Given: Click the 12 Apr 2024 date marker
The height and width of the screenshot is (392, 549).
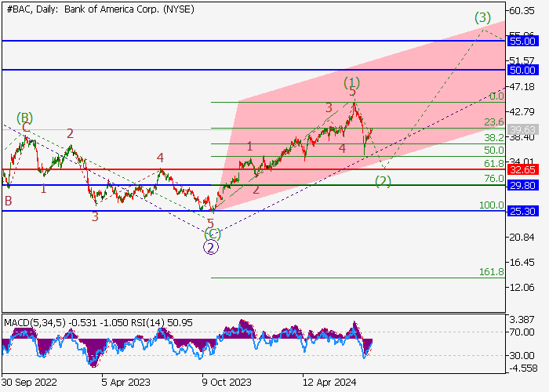Looking at the screenshot, I should (x=330, y=382).
